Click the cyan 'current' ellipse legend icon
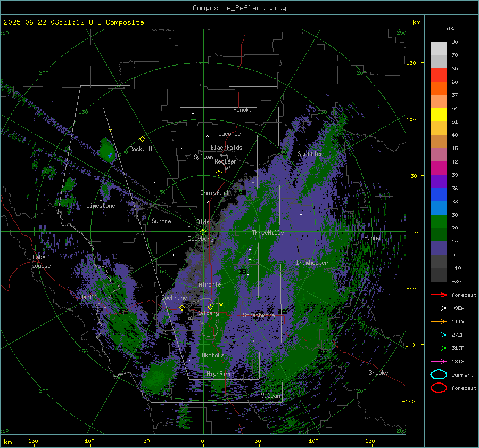This screenshot has height=448, width=479. pyautogui.click(x=439, y=374)
